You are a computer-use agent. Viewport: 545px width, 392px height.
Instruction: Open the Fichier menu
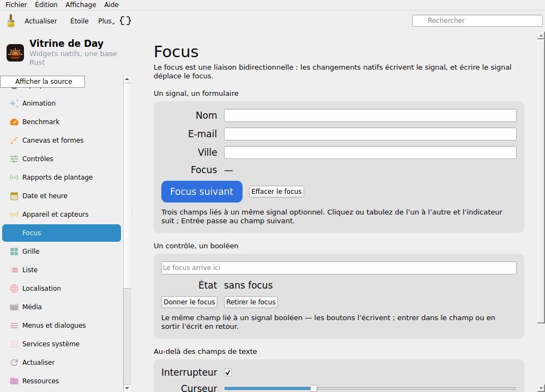(x=16, y=4)
